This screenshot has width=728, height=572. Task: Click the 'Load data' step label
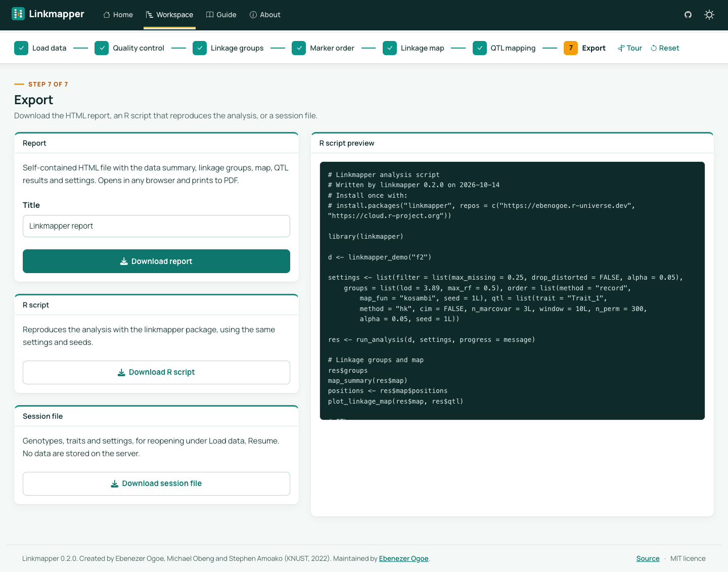coord(49,48)
